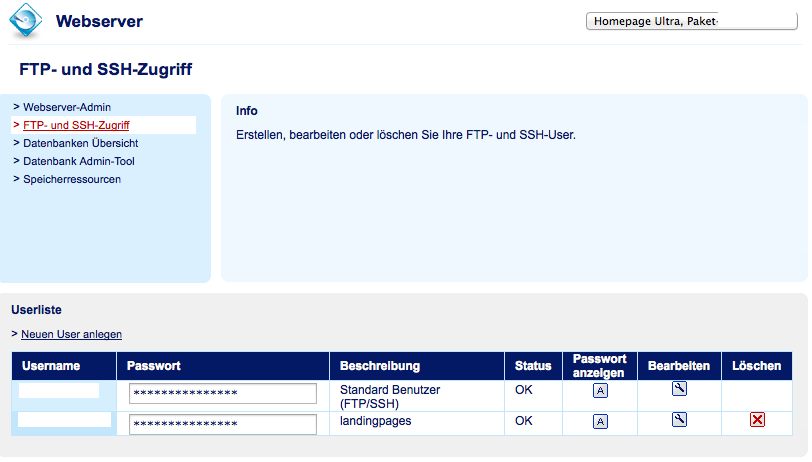Delete the landingpages user
812x462 pixels.
(757, 420)
